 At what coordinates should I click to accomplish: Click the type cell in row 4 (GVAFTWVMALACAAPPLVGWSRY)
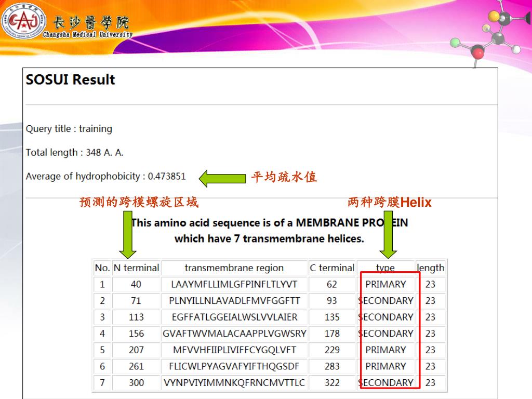[x=386, y=334]
